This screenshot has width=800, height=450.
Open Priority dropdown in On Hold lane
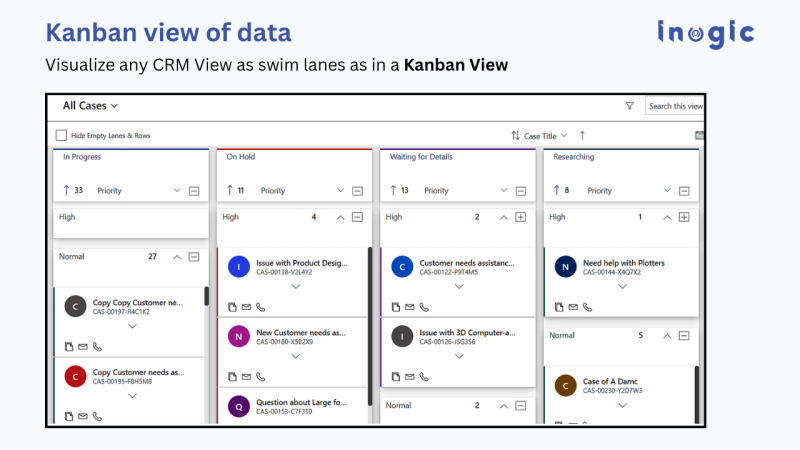[x=340, y=190]
